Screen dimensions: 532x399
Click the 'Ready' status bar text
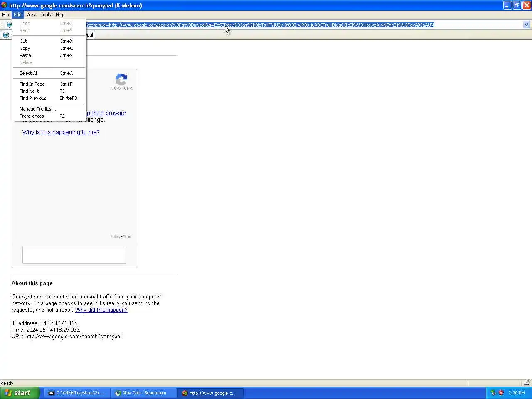pyautogui.click(x=7, y=383)
